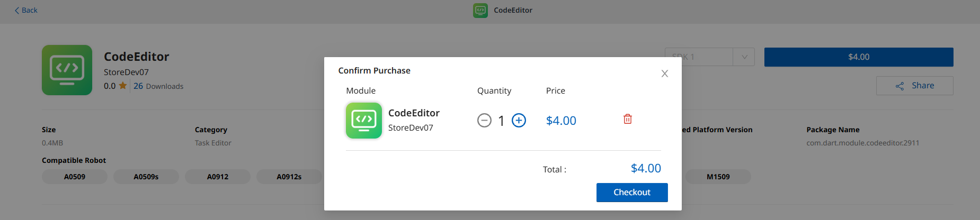Open the SDK 1 combo box
Screen dimensions: 980x220
tap(699, 57)
